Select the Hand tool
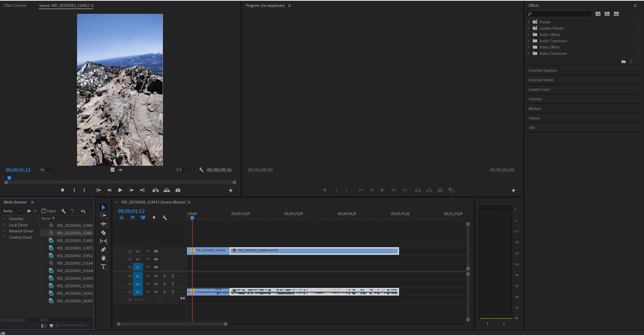 [x=103, y=258]
